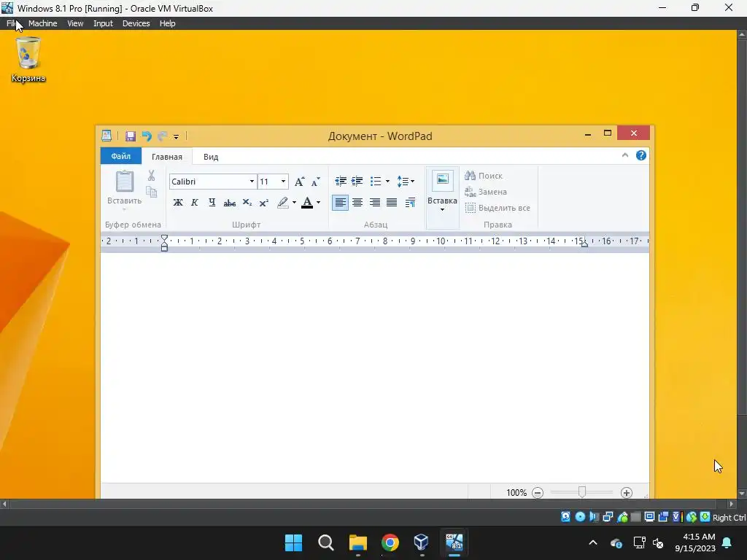Click the Shrink font icon
Image resolution: width=747 pixels, height=560 pixels.
(x=315, y=182)
